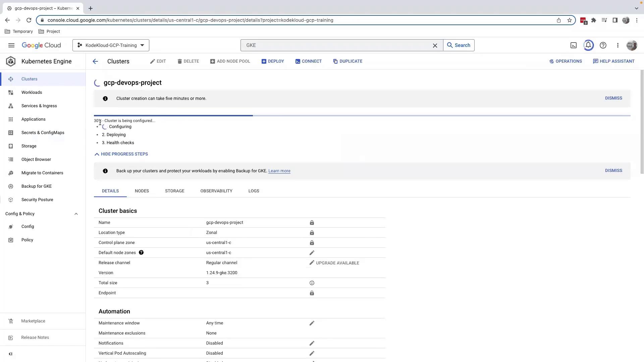The width and height of the screenshot is (644, 362).
Task: Collapse the left navigation sidebar
Action: [x=10, y=354]
